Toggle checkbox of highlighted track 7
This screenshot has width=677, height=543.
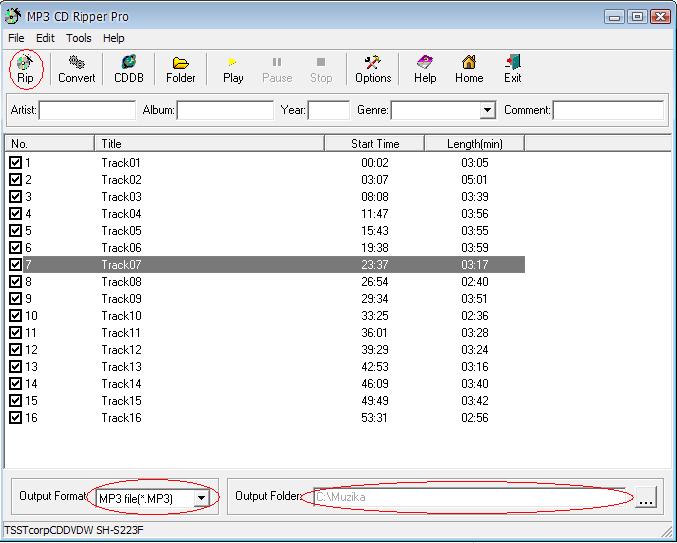click(15, 265)
